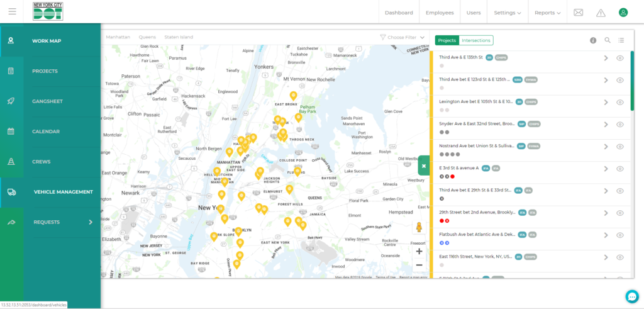
Task: Open the chat support bubble
Action: tap(632, 296)
